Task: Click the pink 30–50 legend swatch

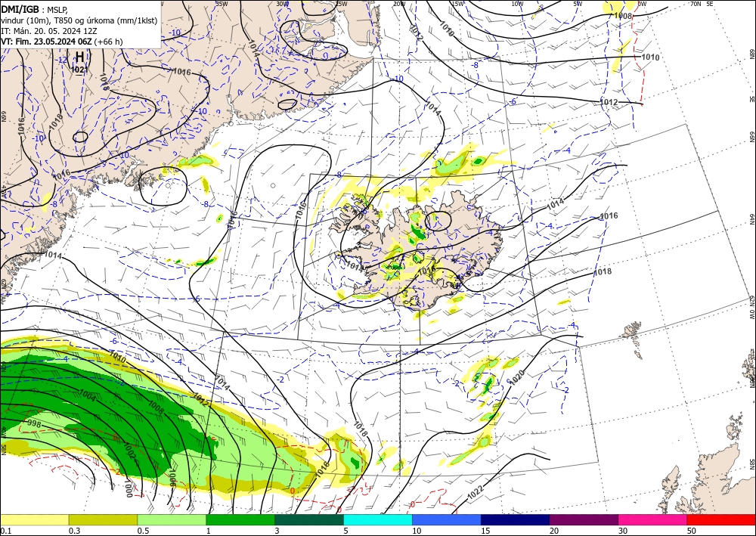Action: [x=653, y=519]
